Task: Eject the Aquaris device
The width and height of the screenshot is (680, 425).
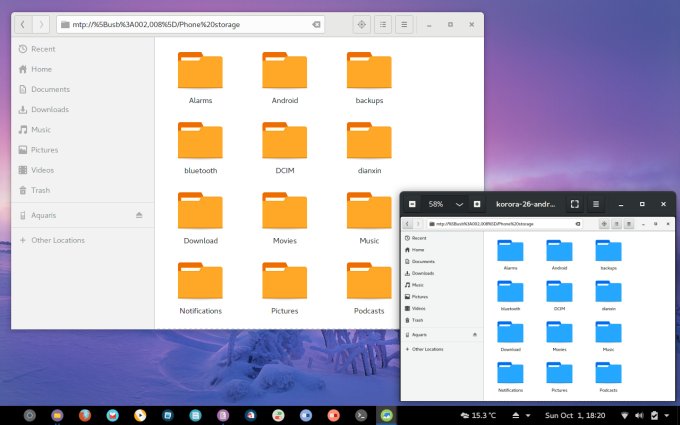Action: click(x=140, y=215)
